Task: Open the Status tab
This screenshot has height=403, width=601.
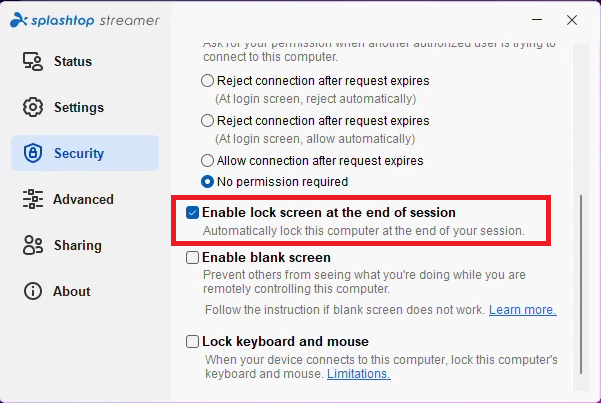Action: tap(72, 62)
